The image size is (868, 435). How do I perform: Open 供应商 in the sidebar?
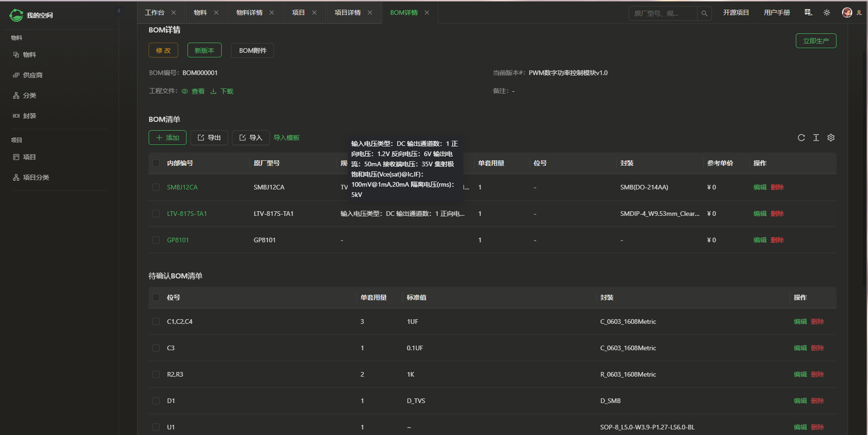(32, 75)
